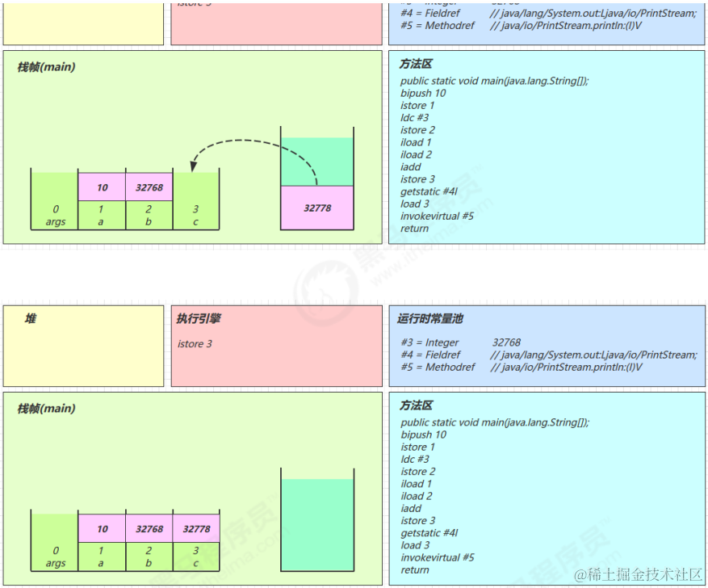The image size is (708, 588).
Task: Select 'iload 2' in lower method area
Action: 417,496
